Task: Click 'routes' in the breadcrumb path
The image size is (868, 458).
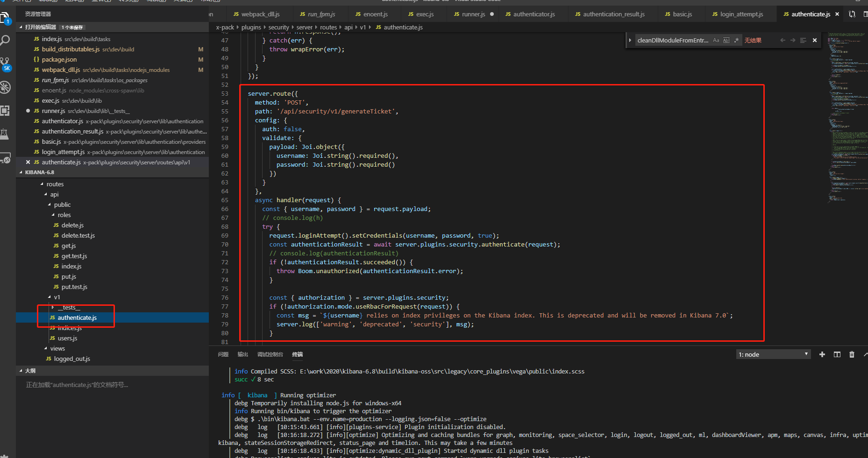Action: (x=328, y=27)
